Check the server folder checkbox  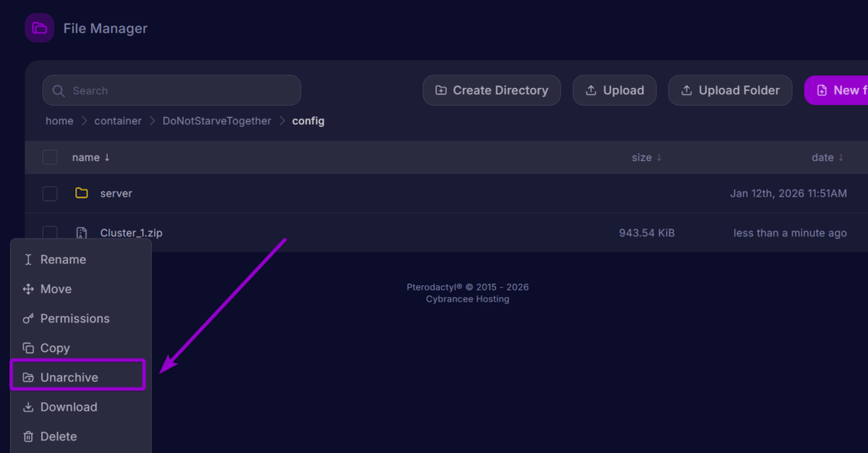point(50,194)
